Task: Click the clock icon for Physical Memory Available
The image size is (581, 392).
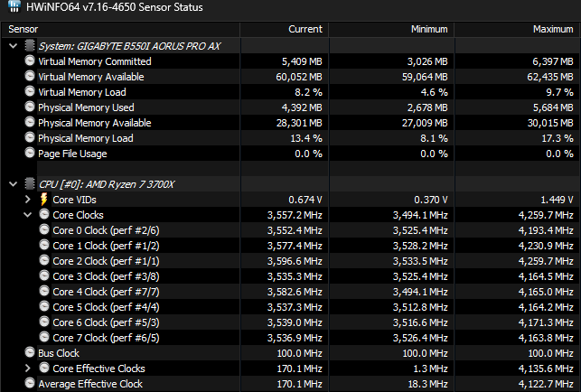Action: (30, 122)
